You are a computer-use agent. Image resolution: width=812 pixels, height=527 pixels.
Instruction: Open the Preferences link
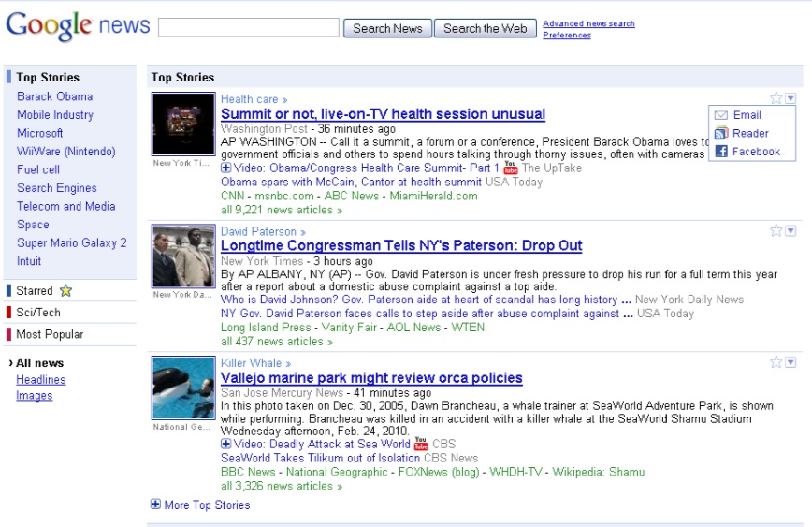click(567, 35)
